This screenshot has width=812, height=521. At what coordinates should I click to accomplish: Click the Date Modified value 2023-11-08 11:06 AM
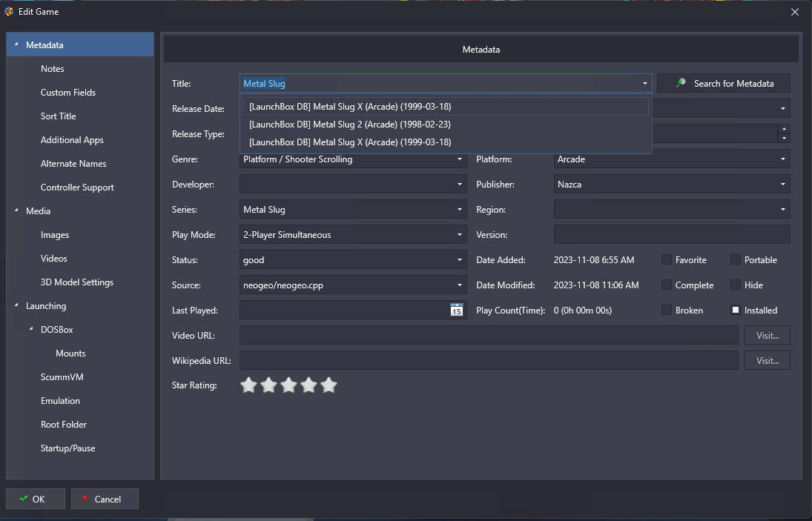tap(596, 285)
